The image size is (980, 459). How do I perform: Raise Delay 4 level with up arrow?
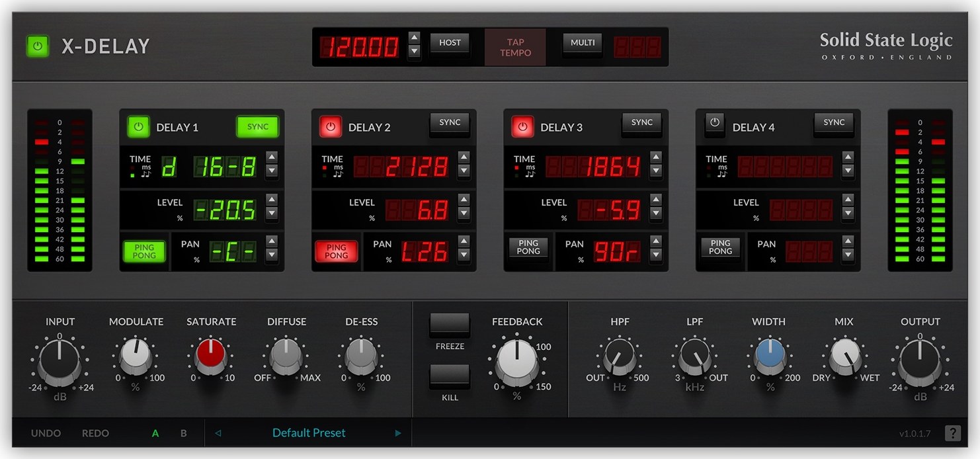(848, 199)
